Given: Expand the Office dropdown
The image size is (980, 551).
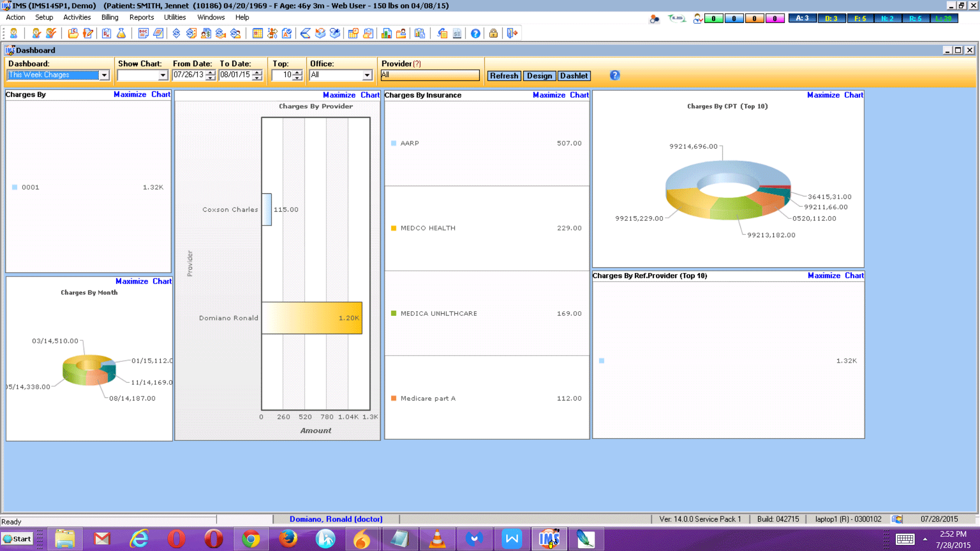Looking at the screenshot, I should pos(367,76).
